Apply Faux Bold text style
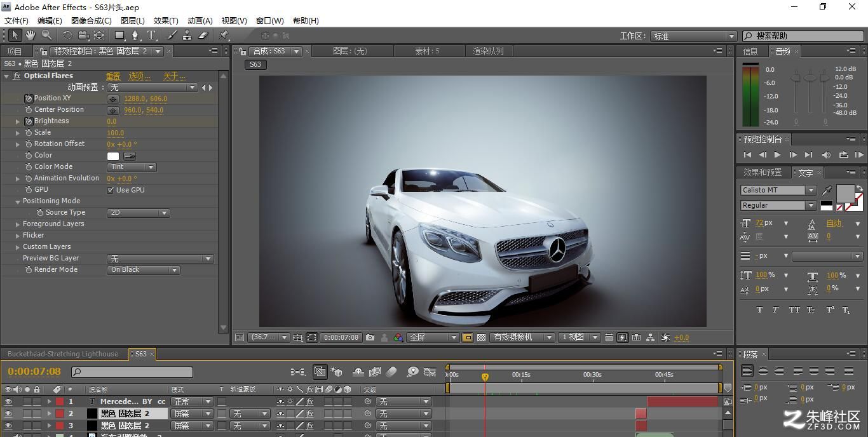 point(759,310)
